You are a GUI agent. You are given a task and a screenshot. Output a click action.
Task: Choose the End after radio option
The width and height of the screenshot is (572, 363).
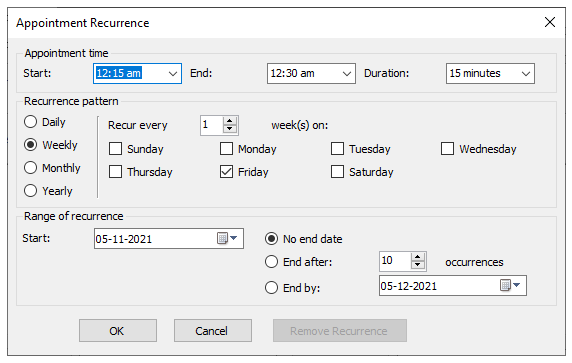pyautogui.click(x=271, y=262)
